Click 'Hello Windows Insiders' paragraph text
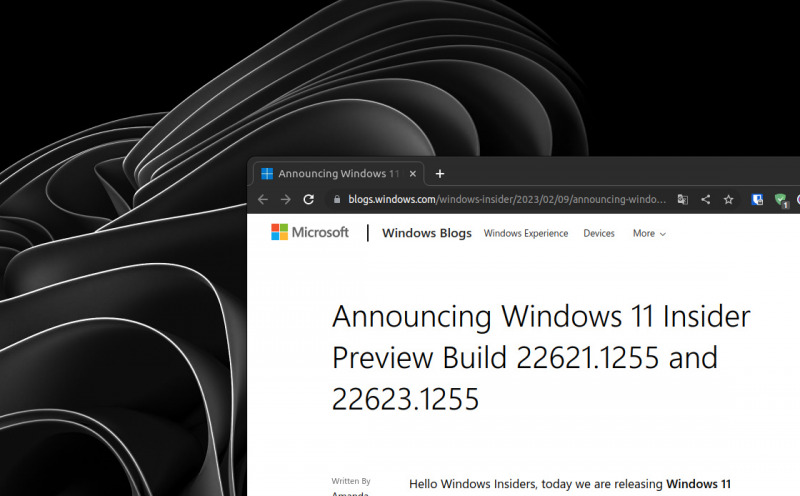 point(570,484)
